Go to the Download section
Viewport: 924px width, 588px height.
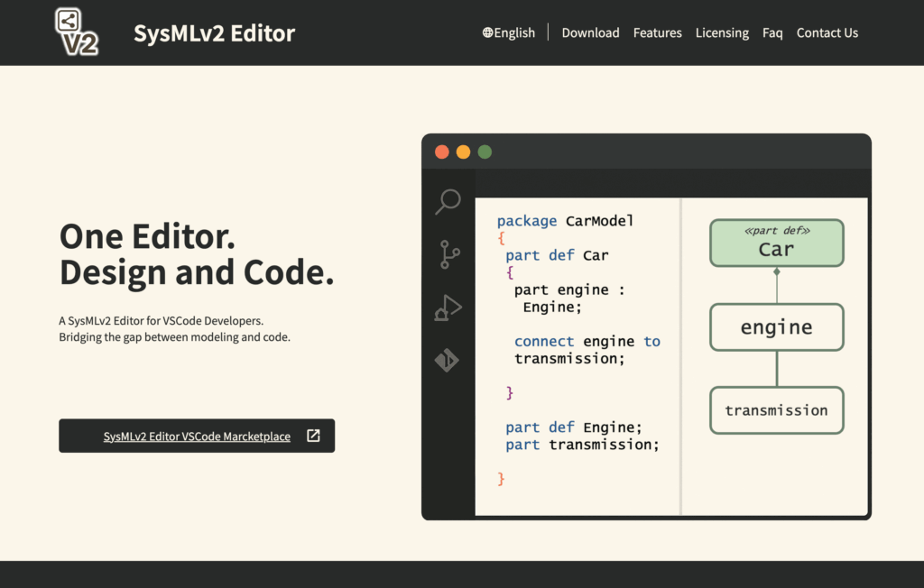pyautogui.click(x=590, y=32)
